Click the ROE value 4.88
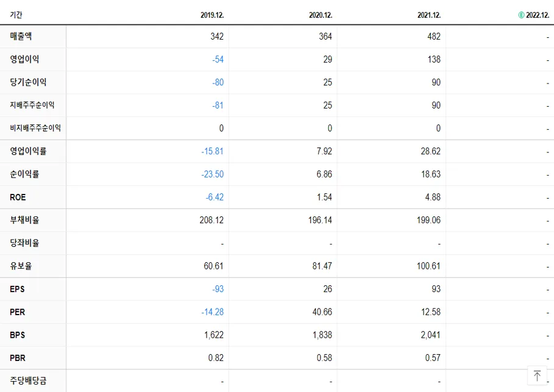This screenshot has height=392, width=554. point(433,198)
